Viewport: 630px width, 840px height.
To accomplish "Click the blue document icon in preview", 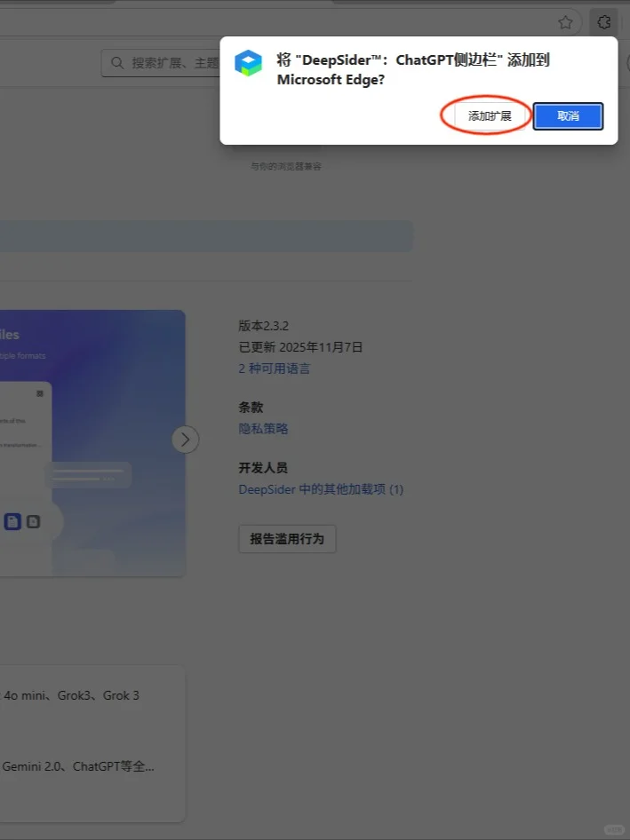I will (12, 521).
